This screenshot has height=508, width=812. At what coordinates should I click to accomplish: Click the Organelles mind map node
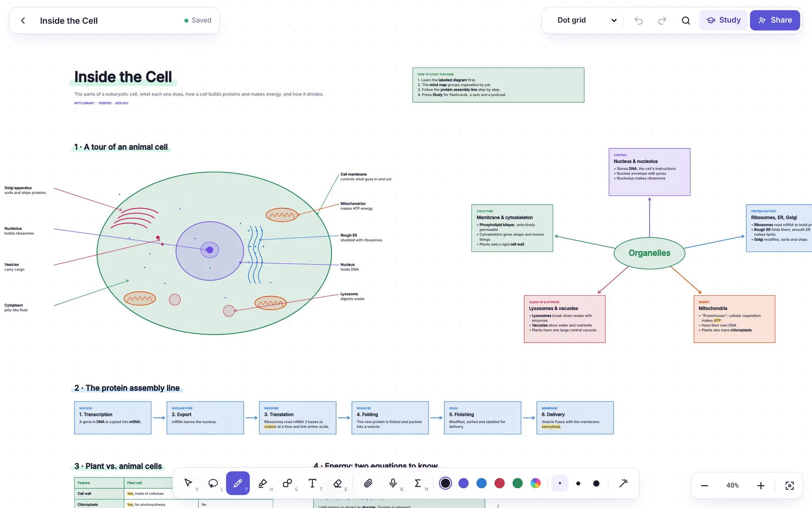pos(650,253)
